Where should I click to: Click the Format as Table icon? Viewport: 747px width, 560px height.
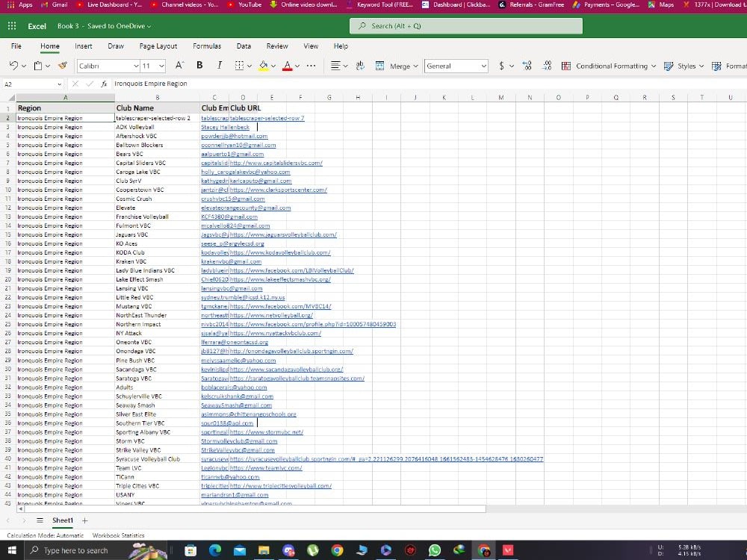click(716, 66)
